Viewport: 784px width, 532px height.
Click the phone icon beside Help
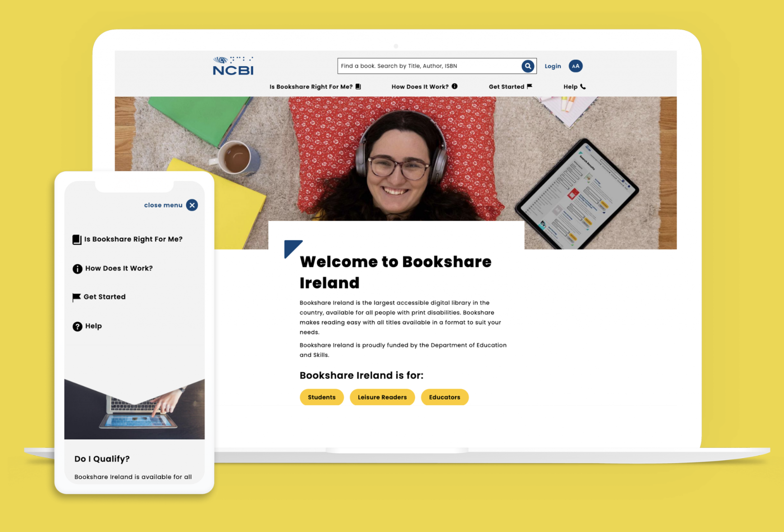[x=583, y=87]
